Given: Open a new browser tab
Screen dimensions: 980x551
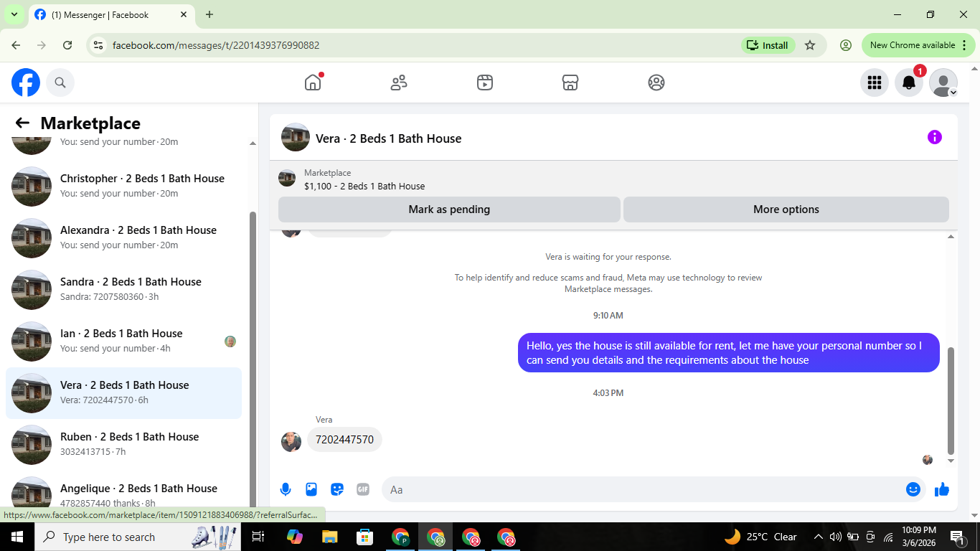Looking at the screenshot, I should coord(209,14).
